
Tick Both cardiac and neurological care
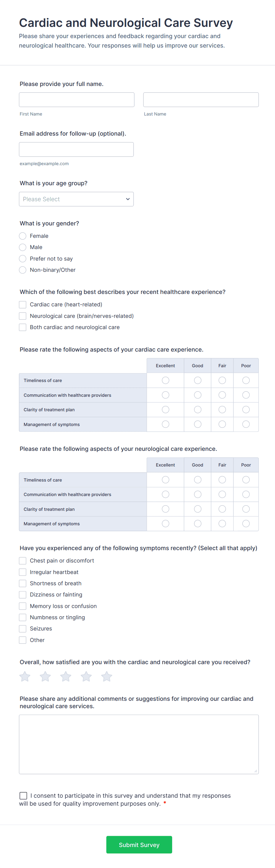pos(22,327)
